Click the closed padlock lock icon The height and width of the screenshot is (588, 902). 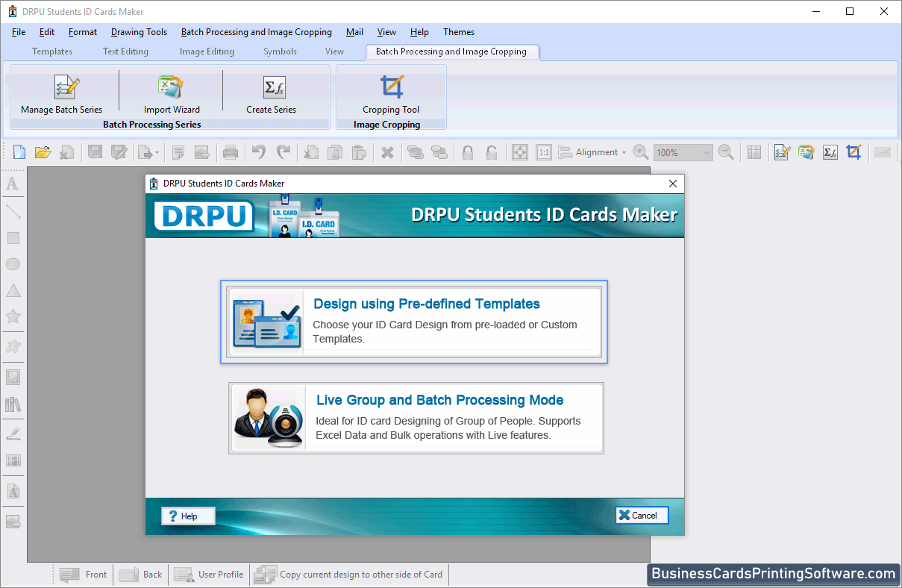pyautogui.click(x=468, y=152)
